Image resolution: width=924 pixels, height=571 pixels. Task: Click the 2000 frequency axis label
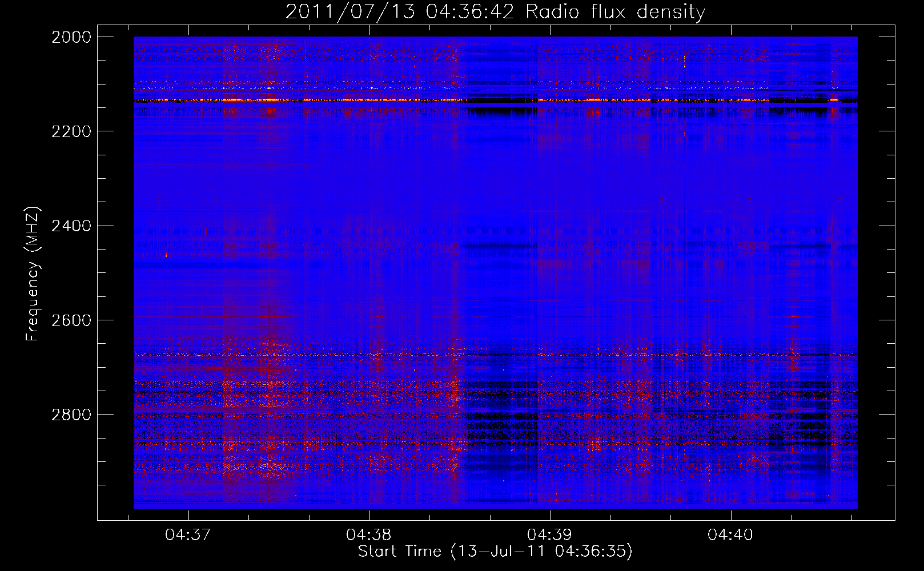coord(71,37)
